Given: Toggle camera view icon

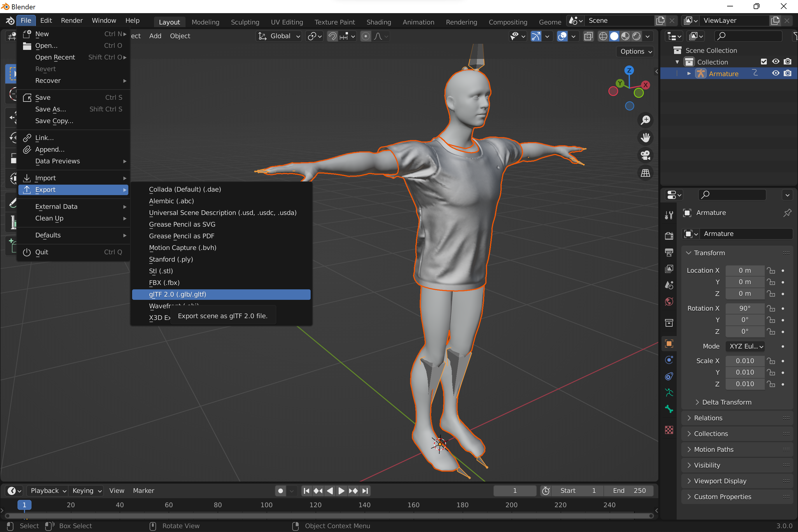Looking at the screenshot, I should pos(645,155).
